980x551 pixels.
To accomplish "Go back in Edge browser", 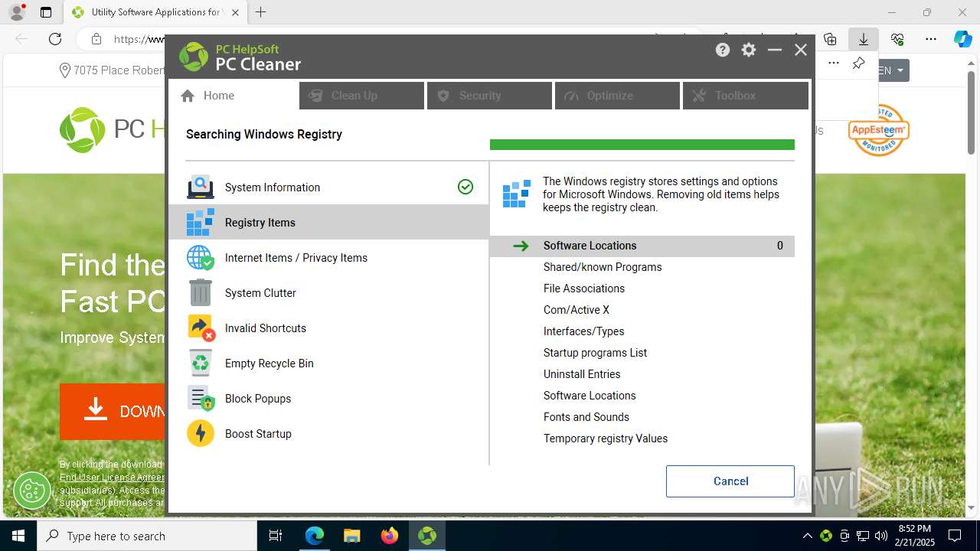I will tap(21, 39).
